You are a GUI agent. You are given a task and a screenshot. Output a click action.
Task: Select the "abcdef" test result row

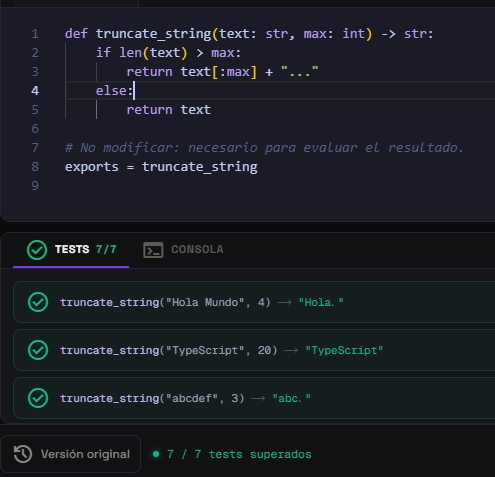[x=254, y=398]
